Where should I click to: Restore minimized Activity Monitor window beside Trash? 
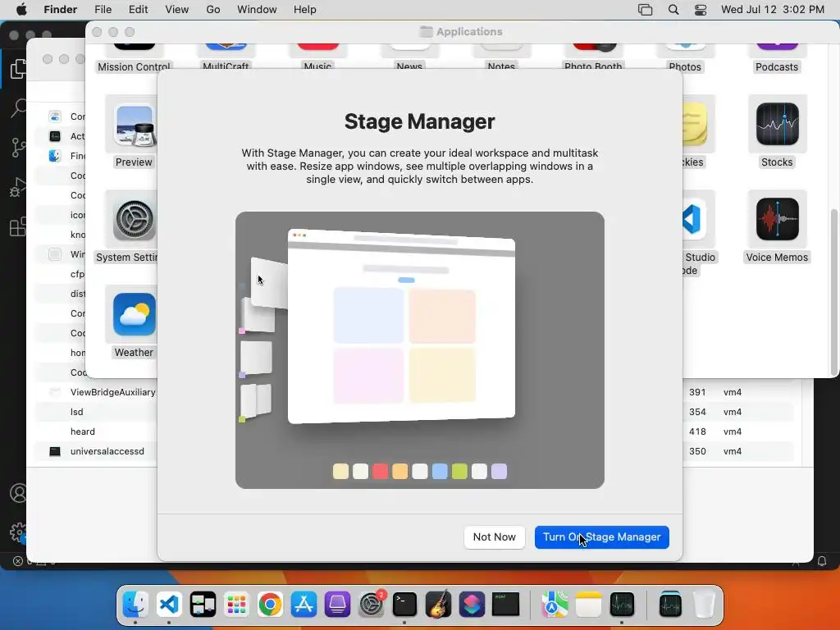click(x=670, y=605)
